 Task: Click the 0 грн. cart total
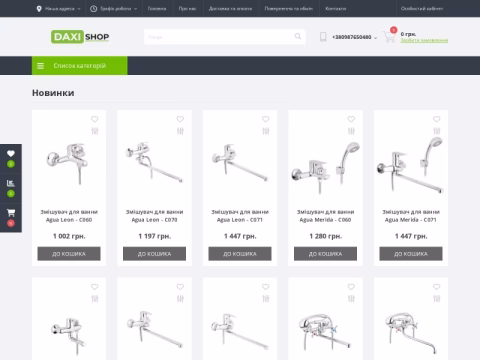coord(408,34)
